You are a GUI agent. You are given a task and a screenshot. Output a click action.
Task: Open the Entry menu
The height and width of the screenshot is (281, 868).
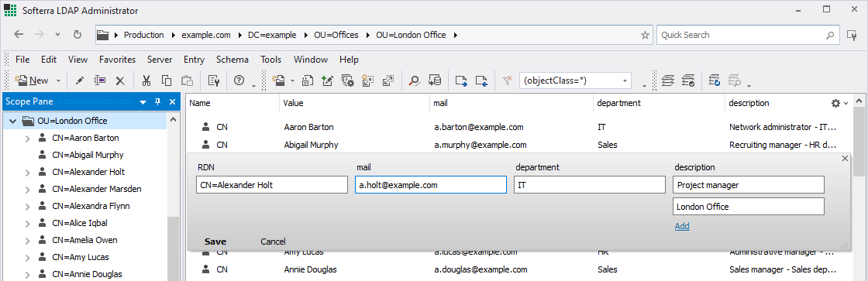pos(194,59)
